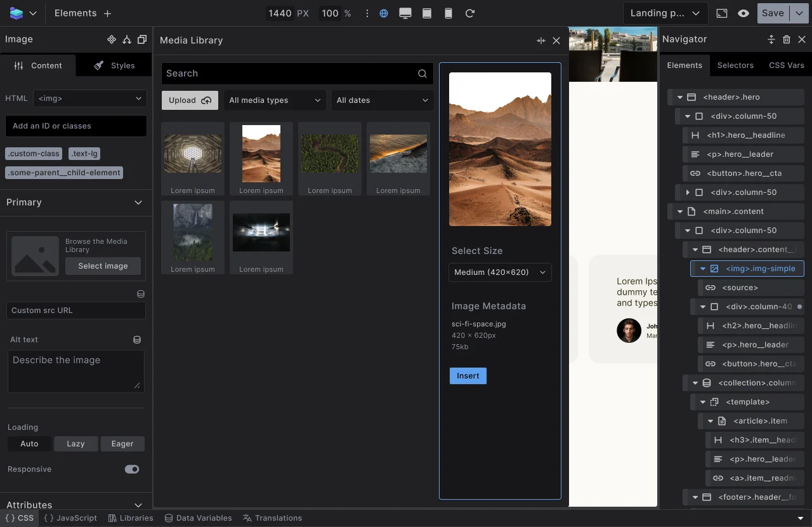Select the desktop preview icon

(405, 13)
